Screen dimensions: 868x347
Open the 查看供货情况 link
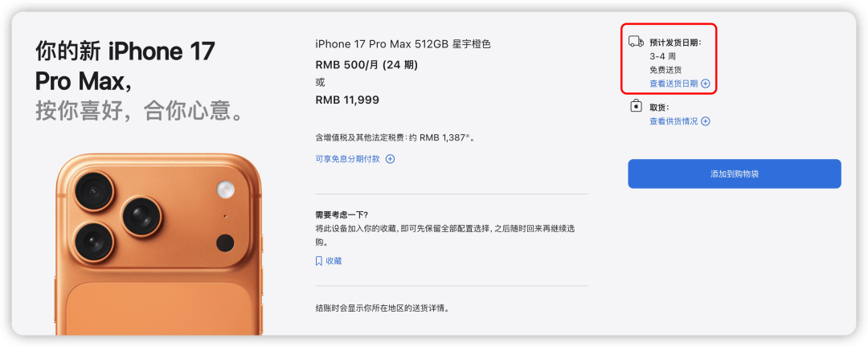tap(674, 121)
